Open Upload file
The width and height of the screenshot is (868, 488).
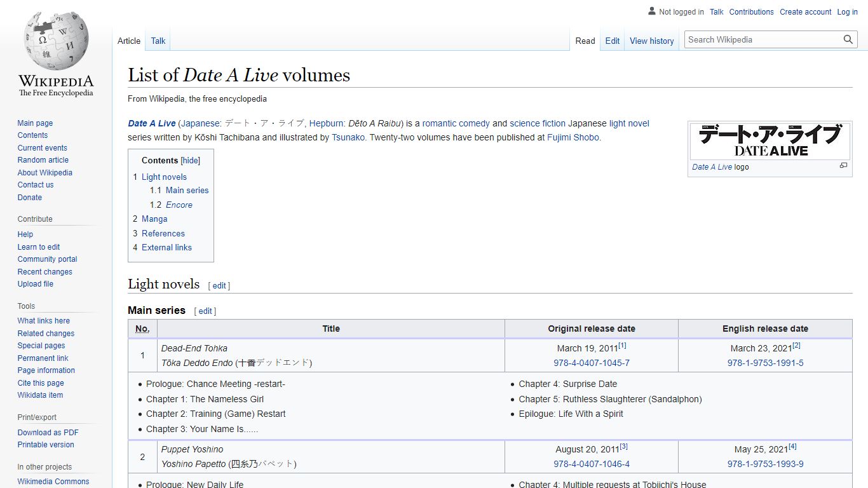pyautogui.click(x=36, y=284)
